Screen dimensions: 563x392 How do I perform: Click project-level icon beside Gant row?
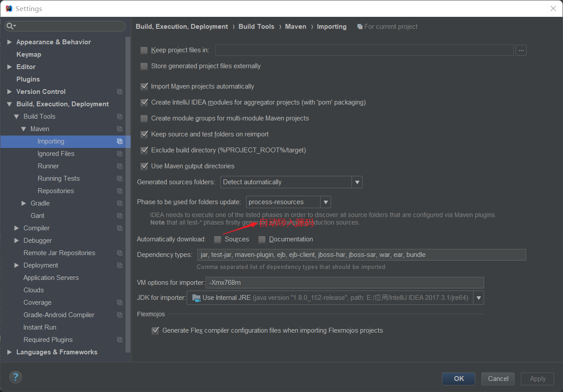point(120,216)
